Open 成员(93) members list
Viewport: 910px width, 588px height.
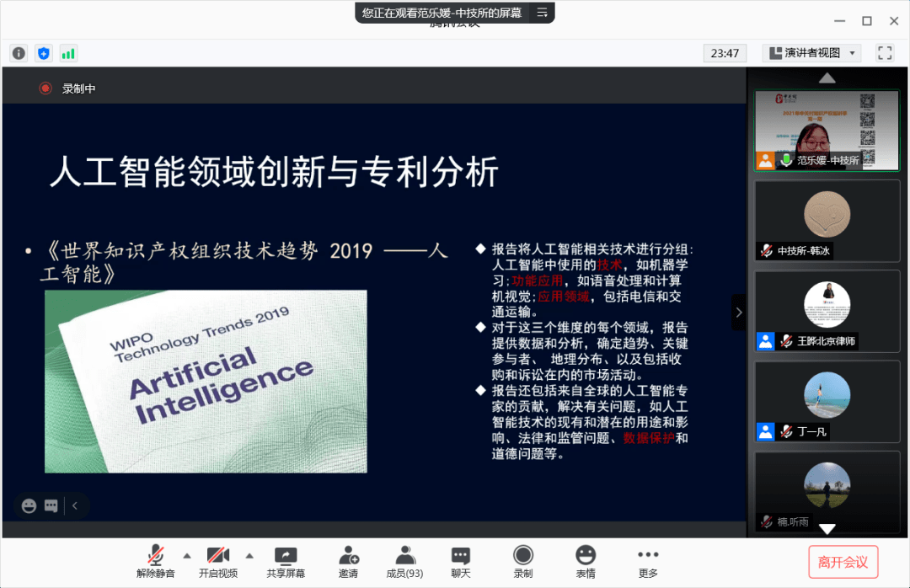tap(404, 562)
